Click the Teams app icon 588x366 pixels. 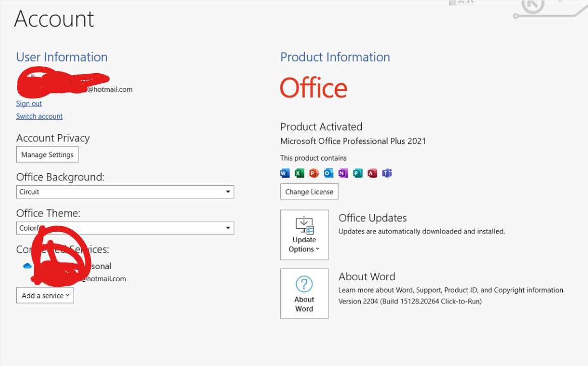(x=387, y=173)
